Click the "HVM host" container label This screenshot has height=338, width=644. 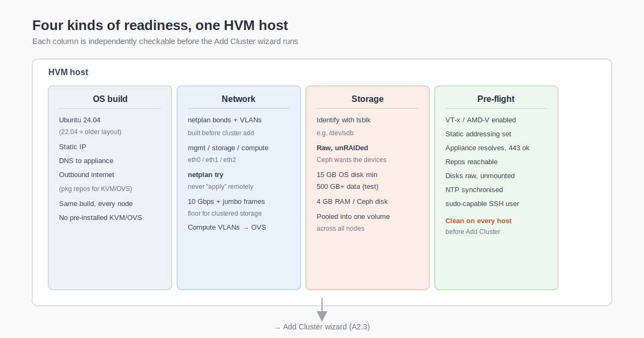[x=68, y=72]
